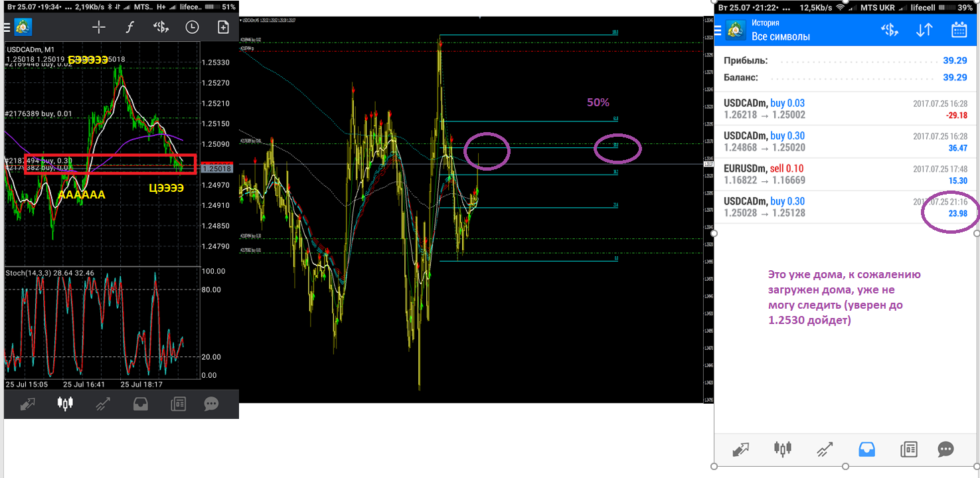Tap 'USDCADm, M1' chart title
This screenshot has width=980, height=478.
click(x=31, y=49)
